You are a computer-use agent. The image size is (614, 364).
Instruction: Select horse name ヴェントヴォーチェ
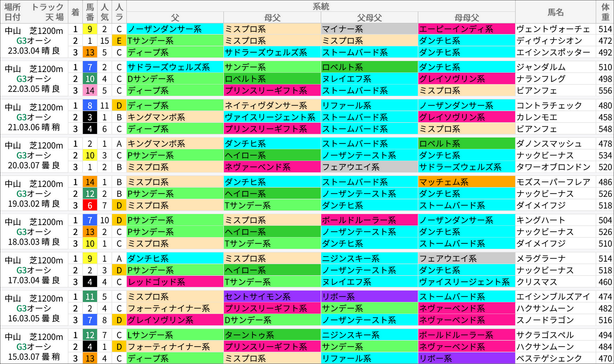tap(553, 29)
